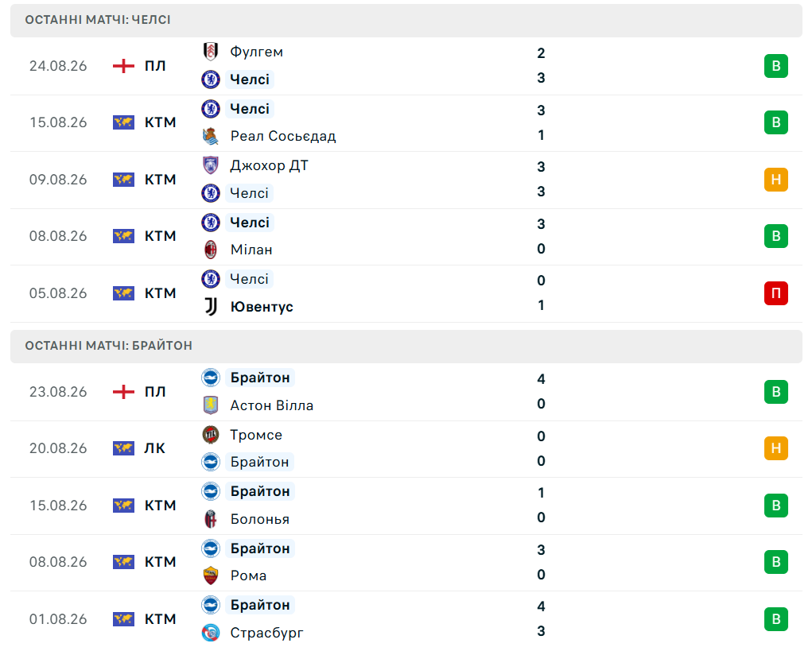Click the Страсбург club crest icon
Viewport: 812px width, 651px height.
[x=210, y=633]
